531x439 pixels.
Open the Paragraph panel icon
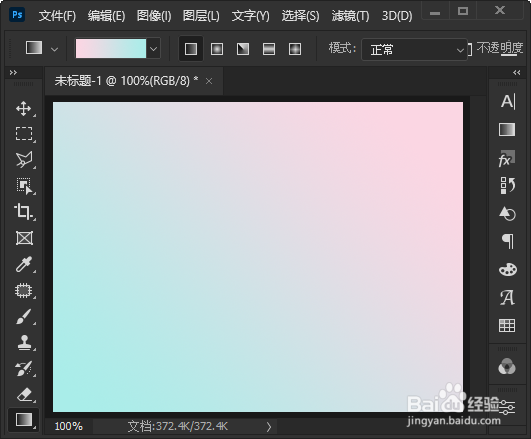[x=508, y=241]
